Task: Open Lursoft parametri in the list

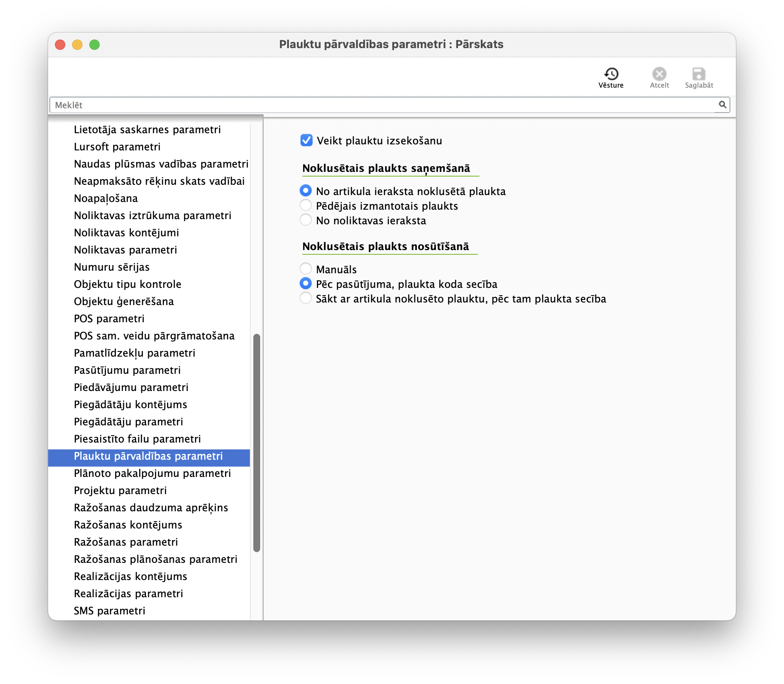Action: coord(149,147)
